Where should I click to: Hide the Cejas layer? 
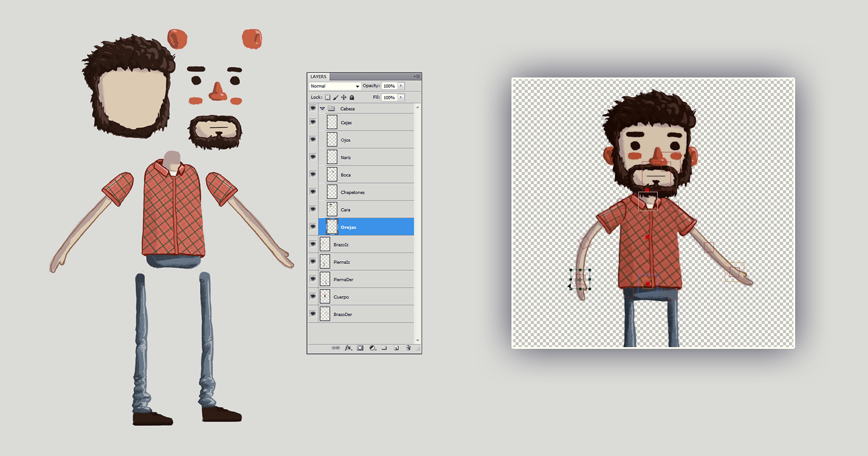click(312, 122)
